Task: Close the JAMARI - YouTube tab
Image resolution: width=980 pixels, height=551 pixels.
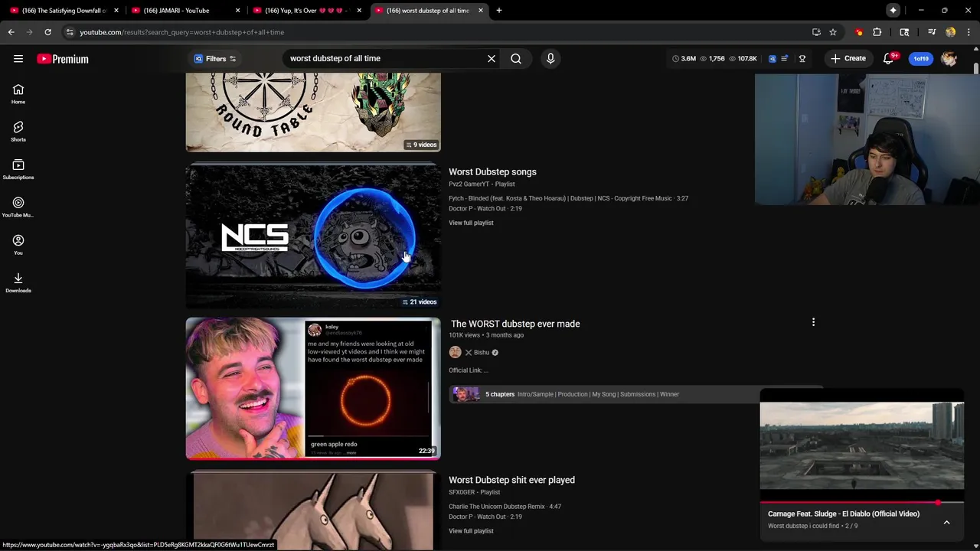Action: 237,11
